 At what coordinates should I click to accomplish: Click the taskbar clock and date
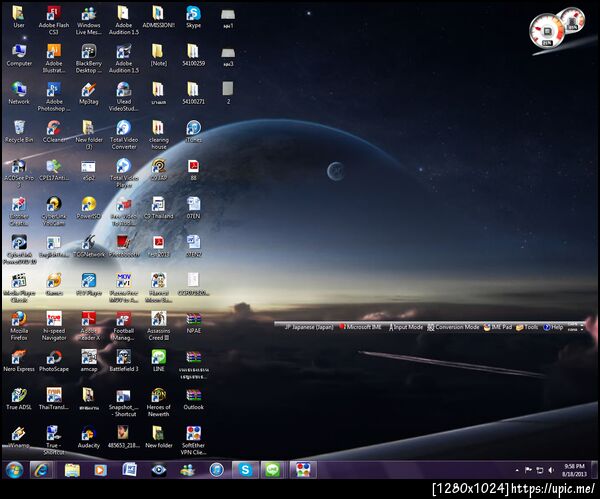coord(574,470)
